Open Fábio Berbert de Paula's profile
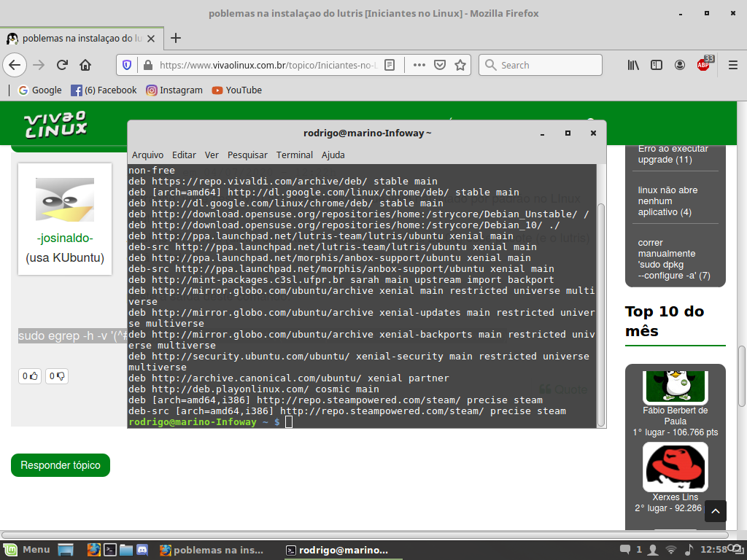 point(675,416)
